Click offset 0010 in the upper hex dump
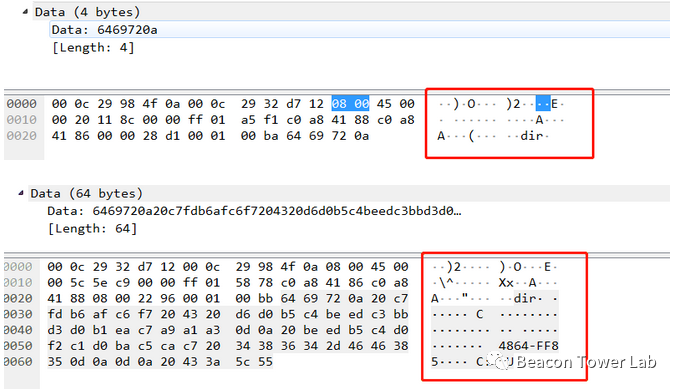Viewport: 678px width, 389px height. tap(22, 120)
